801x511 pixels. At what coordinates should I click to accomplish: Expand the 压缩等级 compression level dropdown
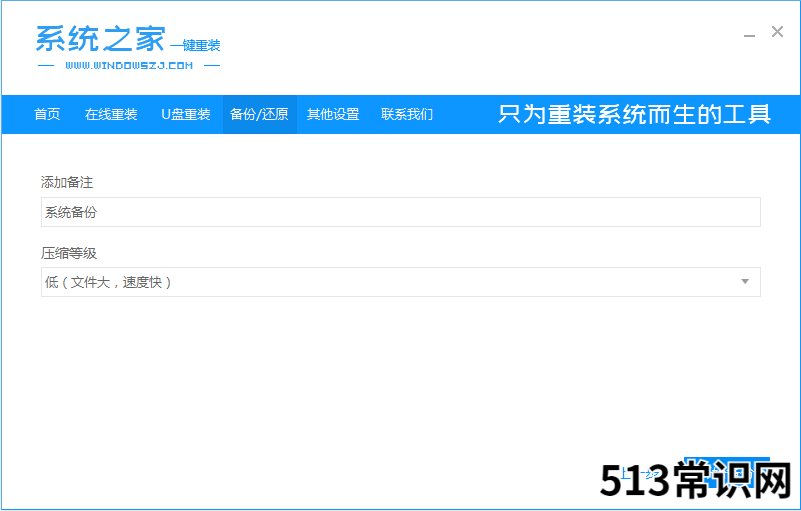coord(400,282)
